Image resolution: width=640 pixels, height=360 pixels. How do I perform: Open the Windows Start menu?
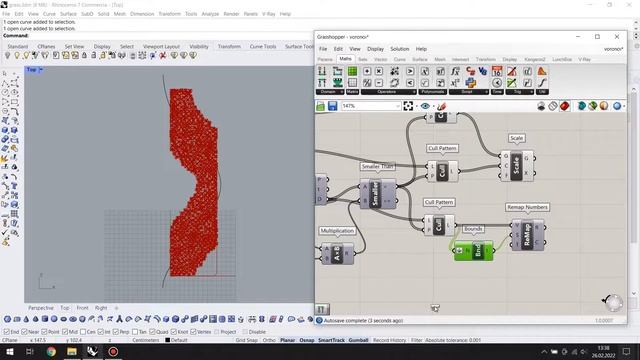(x=9, y=351)
